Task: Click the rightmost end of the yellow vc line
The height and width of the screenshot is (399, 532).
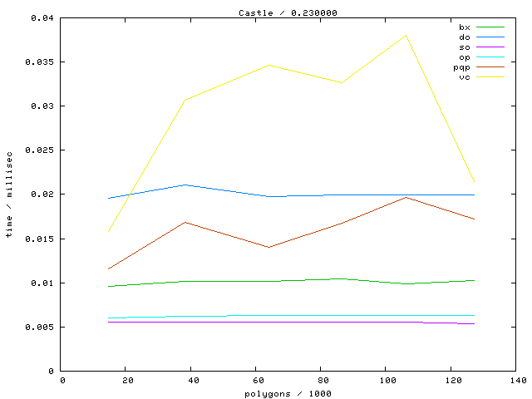Action: (x=474, y=182)
